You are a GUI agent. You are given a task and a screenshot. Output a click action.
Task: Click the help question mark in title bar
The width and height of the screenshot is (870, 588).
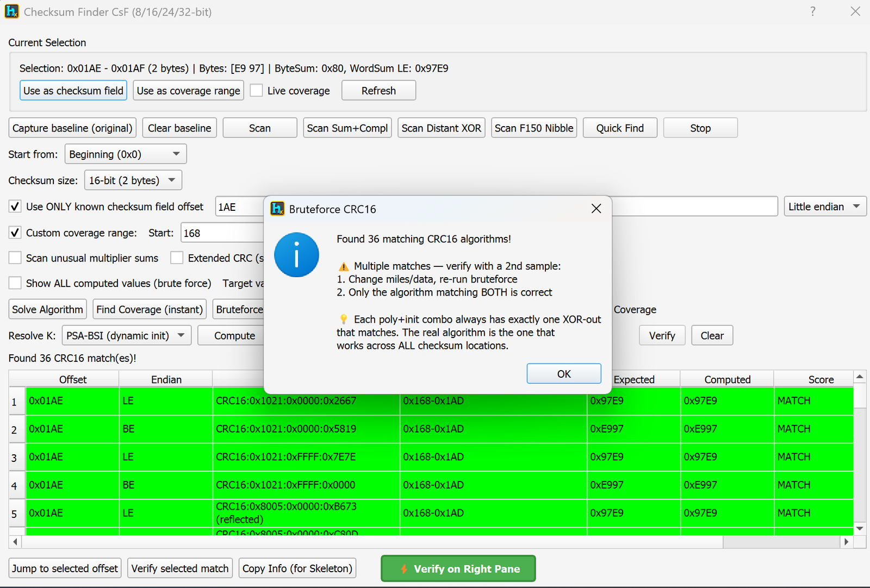813,11
